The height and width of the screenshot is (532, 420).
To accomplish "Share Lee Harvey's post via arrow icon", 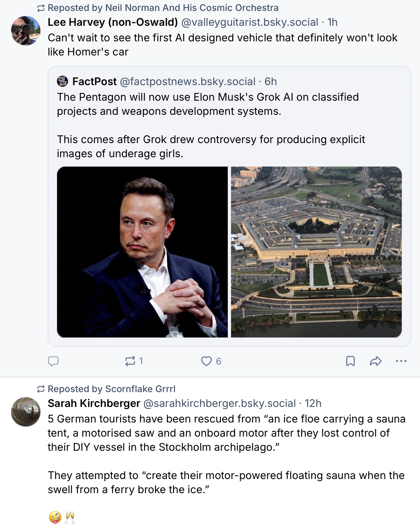I will (x=376, y=361).
